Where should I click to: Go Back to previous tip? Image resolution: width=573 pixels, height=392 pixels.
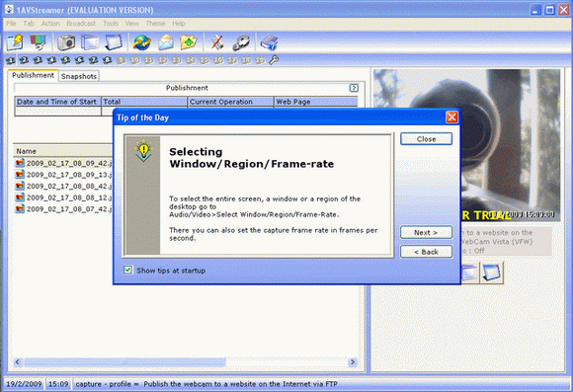426,252
